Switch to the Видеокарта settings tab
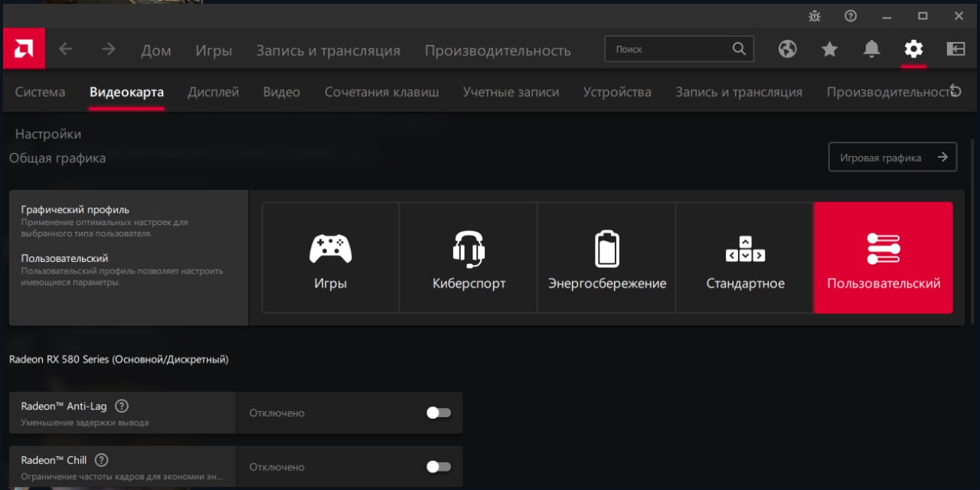Viewport: 980px width, 490px height. (126, 92)
